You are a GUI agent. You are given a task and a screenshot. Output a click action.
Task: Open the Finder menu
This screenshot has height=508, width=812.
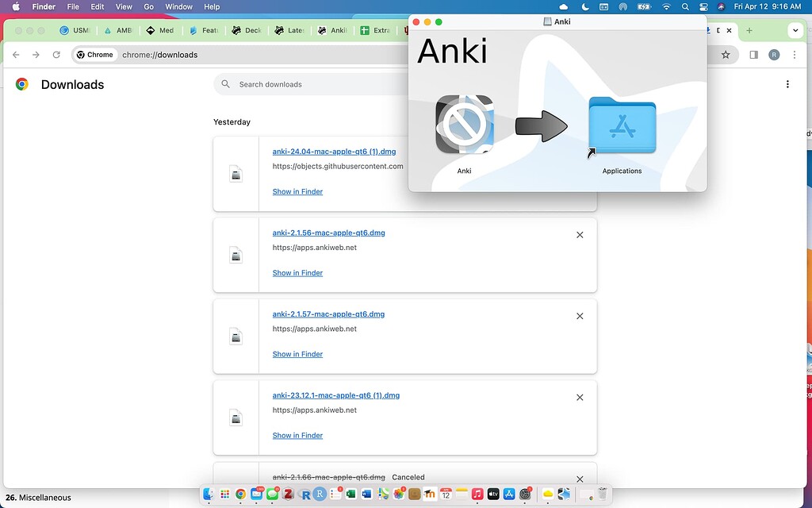pyautogui.click(x=44, y=6)
